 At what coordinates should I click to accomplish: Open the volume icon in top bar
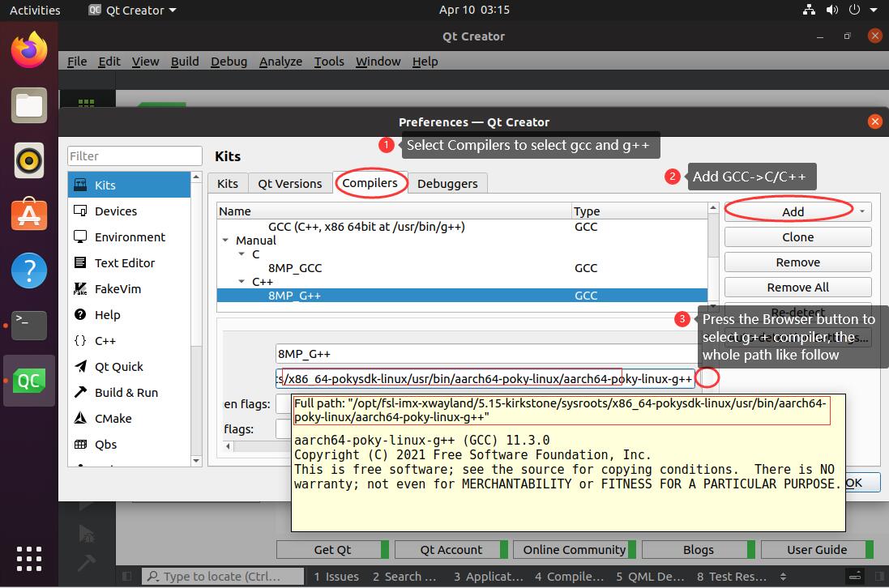831,10
